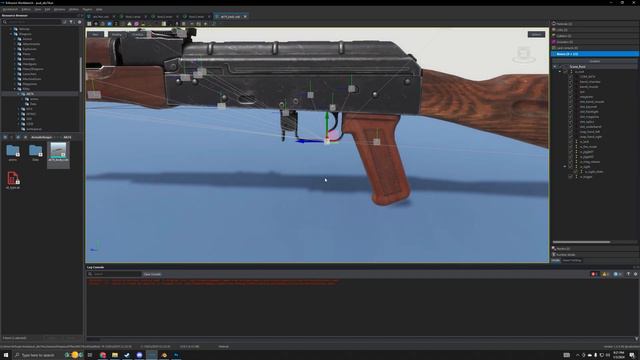
Task: Click Resource Browser tree vertical scrollbar
Action: tap(80, 74)
